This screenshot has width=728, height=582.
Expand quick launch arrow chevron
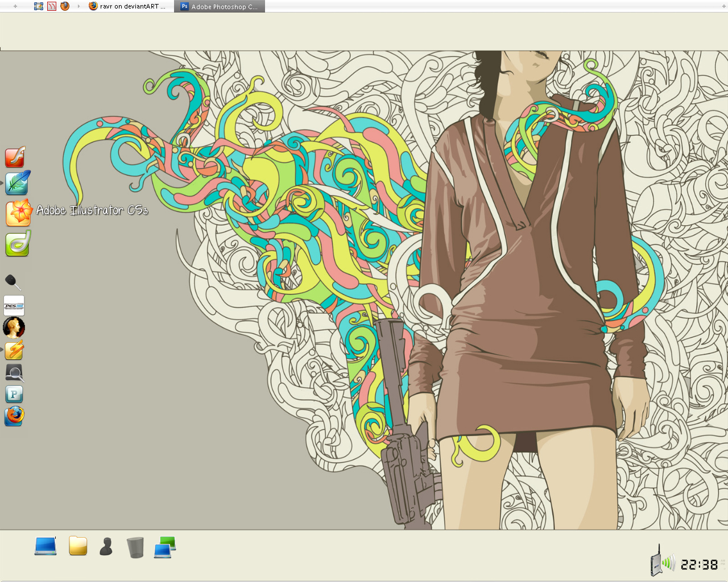click(78, 6)
